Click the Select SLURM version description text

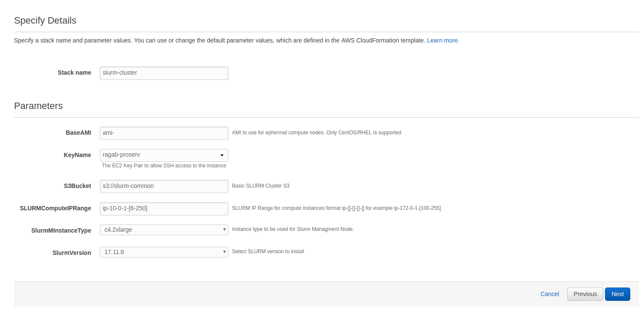coord(268,251)
